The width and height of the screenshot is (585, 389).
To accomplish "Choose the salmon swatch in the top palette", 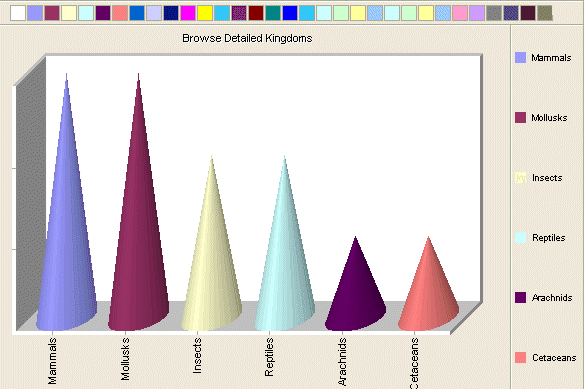I will [120, 13].
